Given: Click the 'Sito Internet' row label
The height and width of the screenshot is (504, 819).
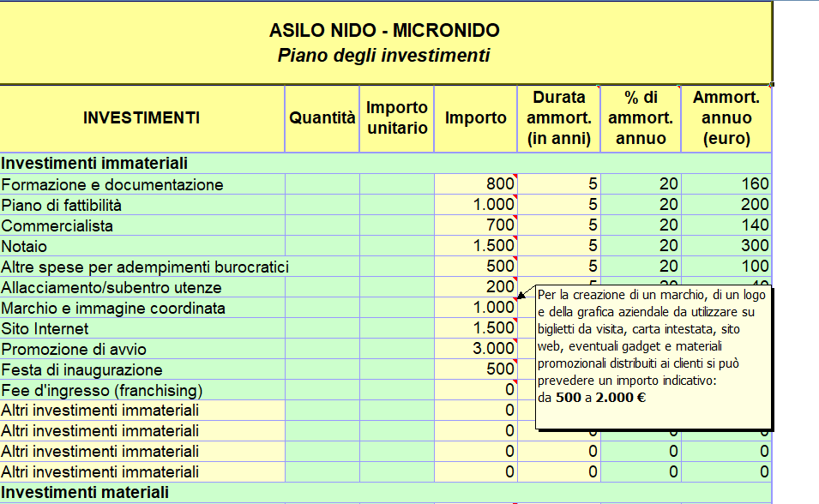Looking at the screenshot, I should [45, 328].
